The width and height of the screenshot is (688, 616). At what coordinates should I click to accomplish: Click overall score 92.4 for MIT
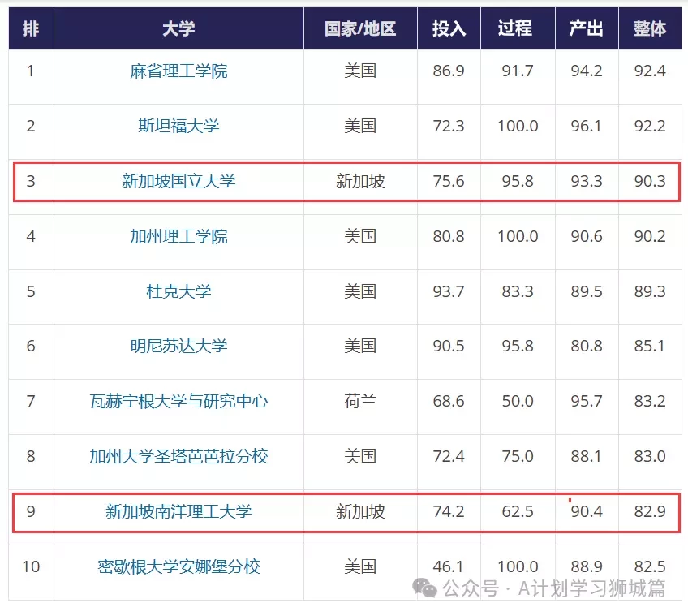click(x=650, y=71)
